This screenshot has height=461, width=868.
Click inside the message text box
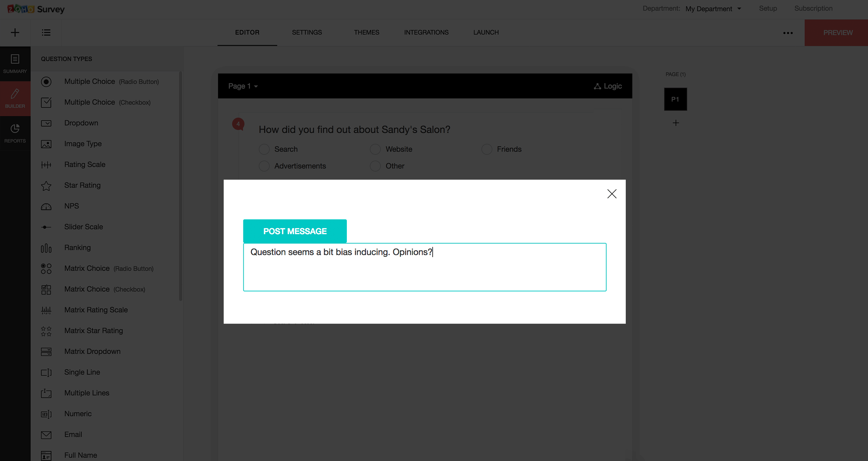[425, 267]
